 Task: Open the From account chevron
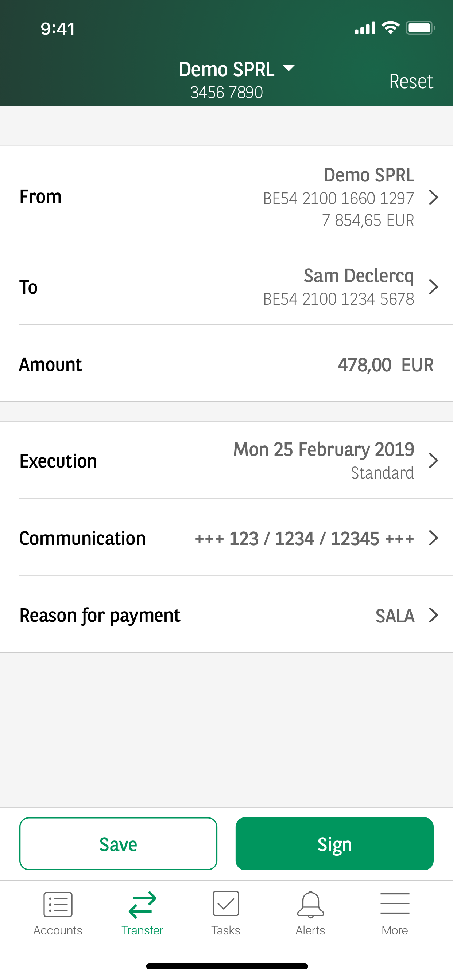click(x=433, y=198)
